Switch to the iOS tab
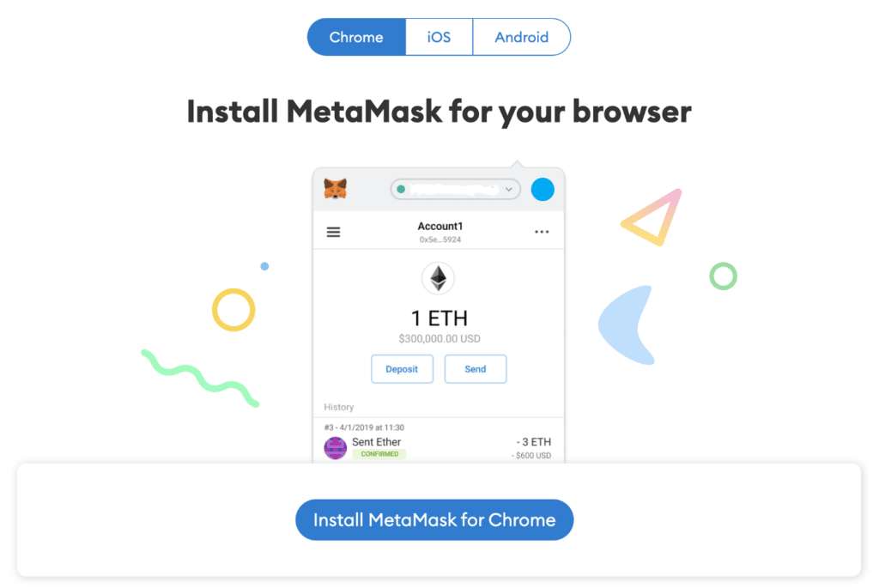This screenshot has height=588, width=879. click(439, 37)
